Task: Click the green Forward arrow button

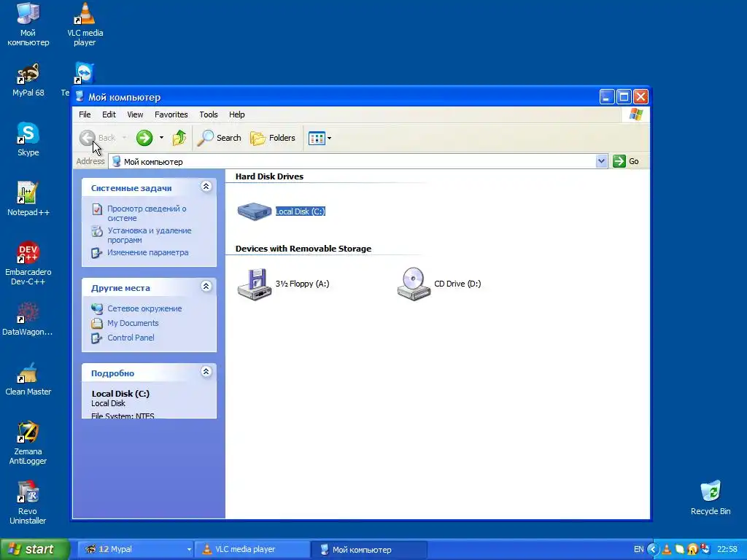Action: [x=144, y=138]
